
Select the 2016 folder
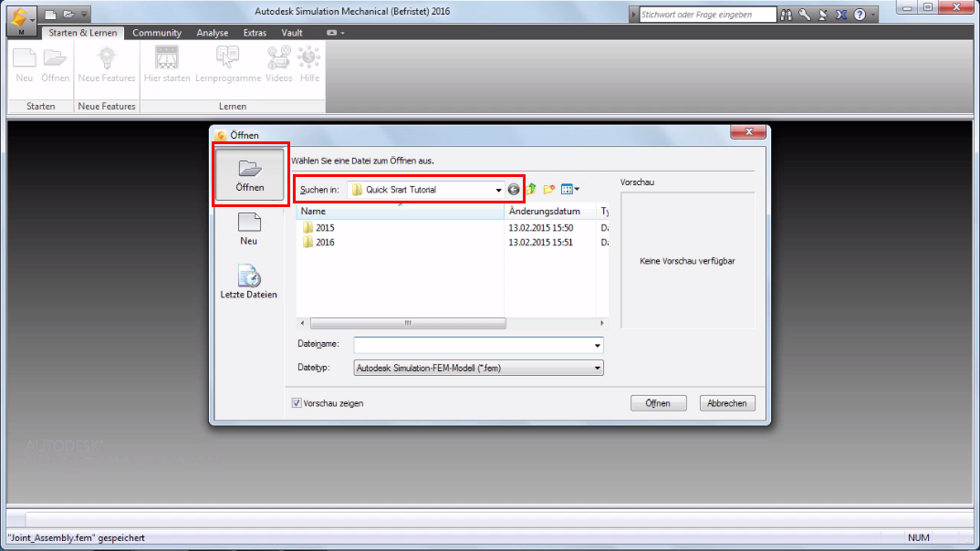click(318, 242)
